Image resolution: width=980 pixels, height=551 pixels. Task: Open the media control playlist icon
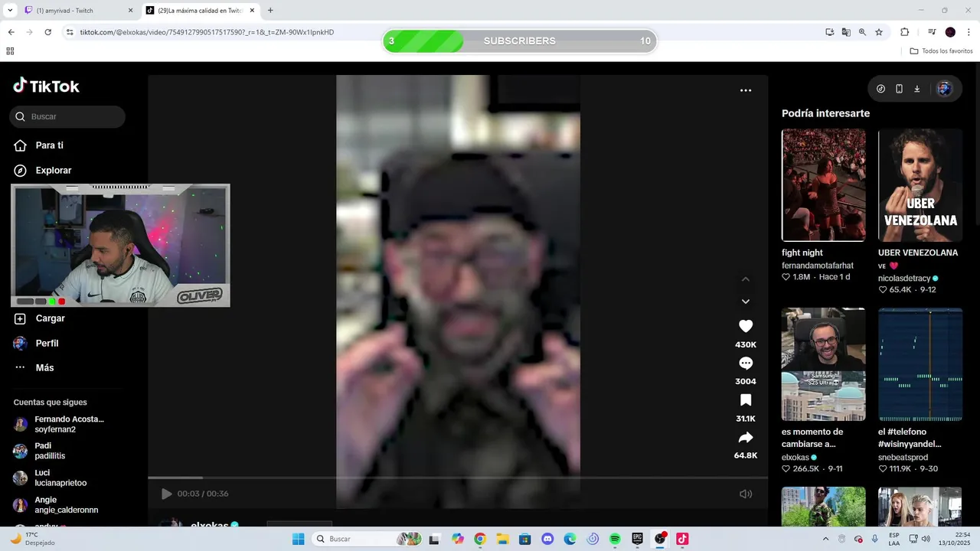(x=932, y=32)
